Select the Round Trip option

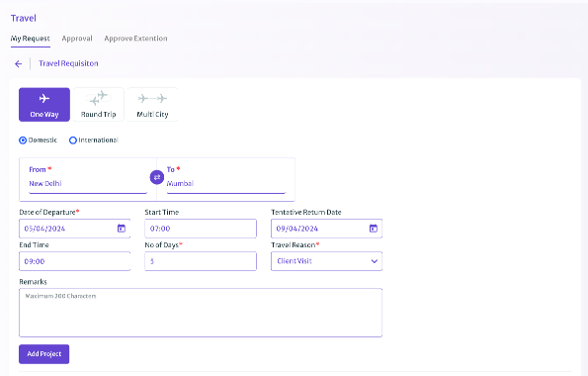[x=98, y=105]
